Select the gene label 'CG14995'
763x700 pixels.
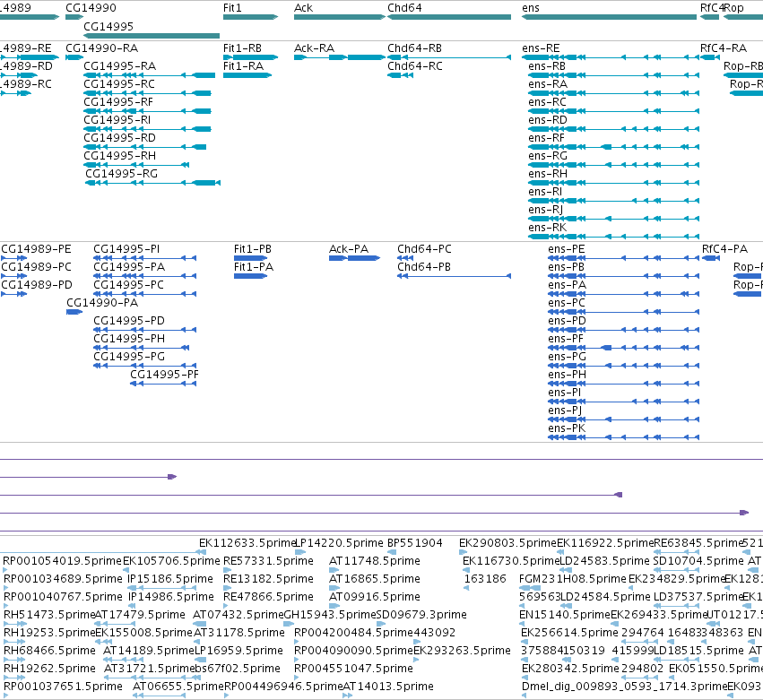click(x=108, y=26)
